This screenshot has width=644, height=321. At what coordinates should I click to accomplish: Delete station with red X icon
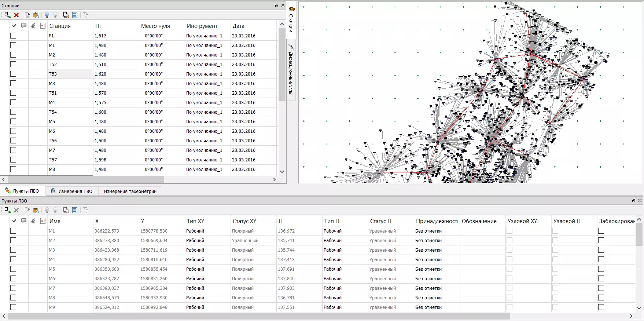click(x=16, y=15)
